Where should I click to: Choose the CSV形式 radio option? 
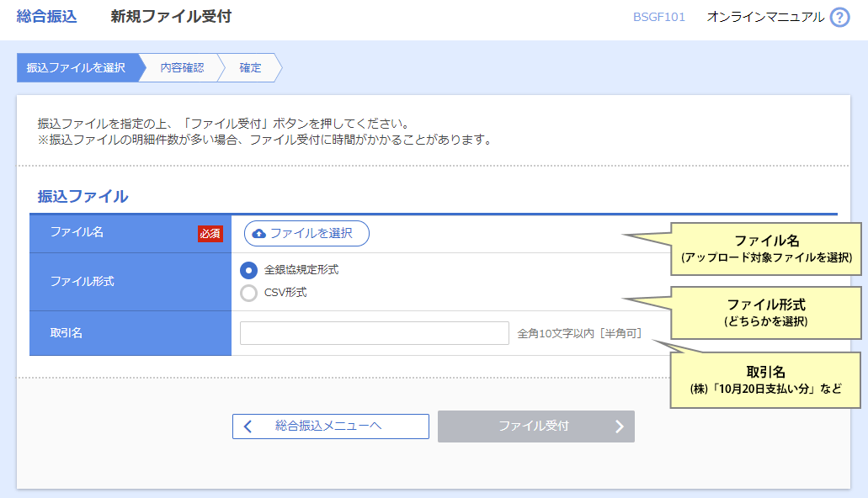(248, 293)
